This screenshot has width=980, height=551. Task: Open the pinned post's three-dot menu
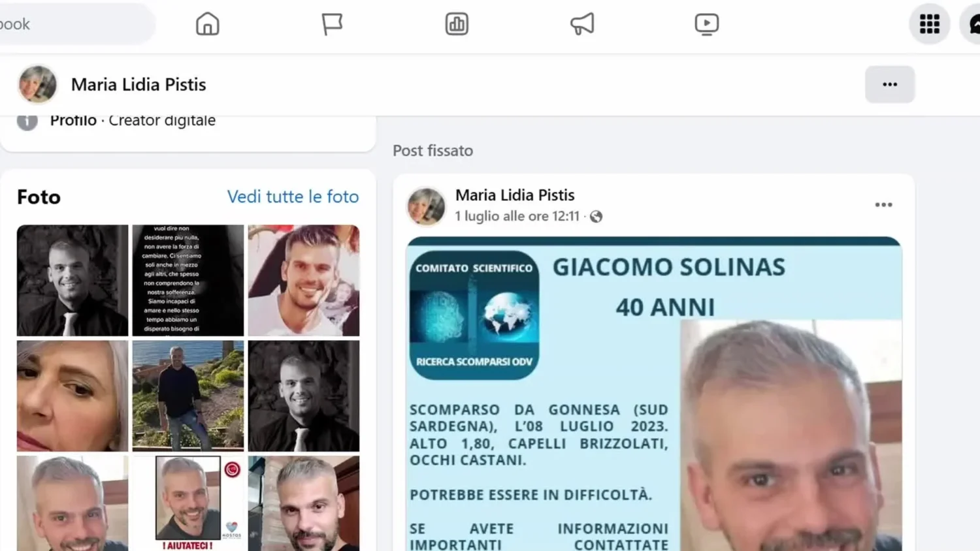tap(883, 205)
